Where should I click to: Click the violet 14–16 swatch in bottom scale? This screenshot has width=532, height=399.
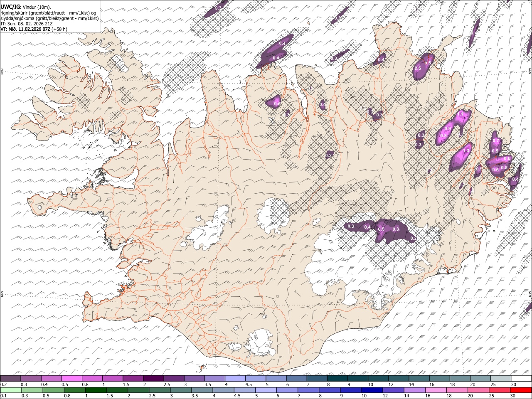[414, 390]
